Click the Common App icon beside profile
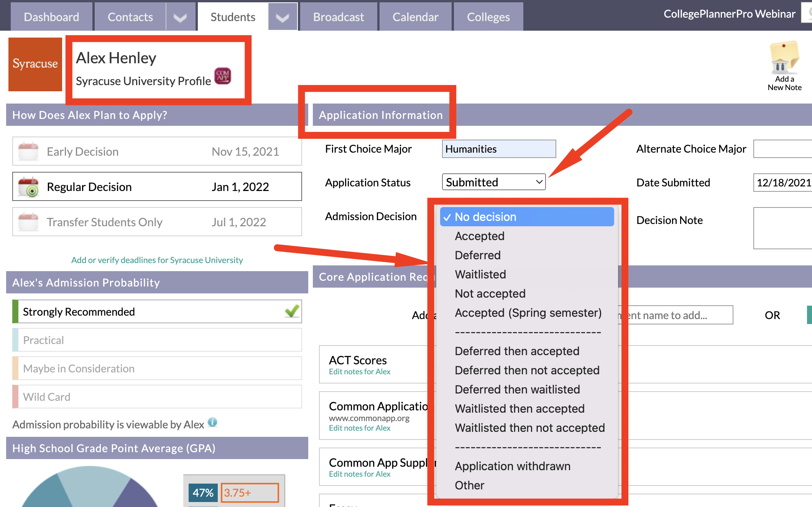The image size is (812, 507). pos(223,76)
